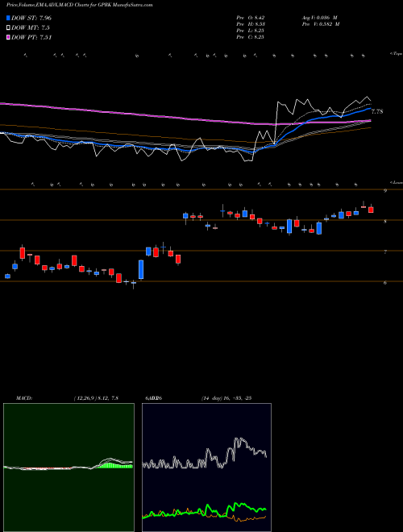Select the 'DOW PT: 7.51' legend label

pos(31,37)
